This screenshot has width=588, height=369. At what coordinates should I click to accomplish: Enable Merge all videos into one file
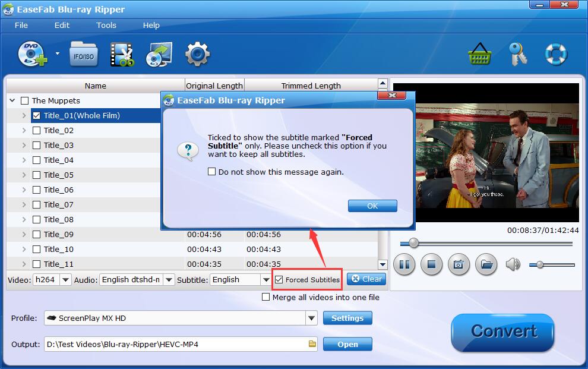pos(266,297)
